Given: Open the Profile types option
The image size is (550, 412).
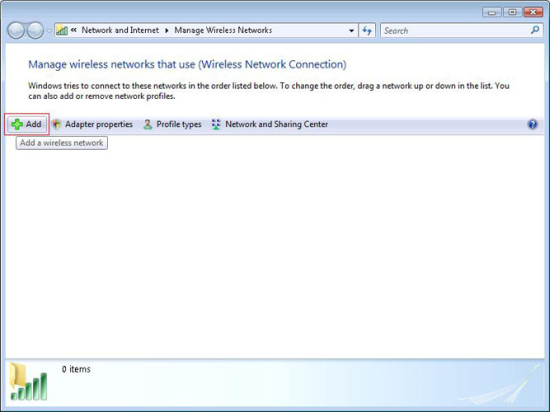Looking at the screenshot, I should click(172, 124).
